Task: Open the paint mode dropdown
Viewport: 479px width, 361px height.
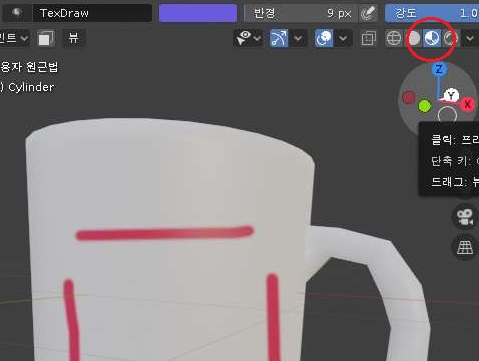Action: tap(14, 38)
